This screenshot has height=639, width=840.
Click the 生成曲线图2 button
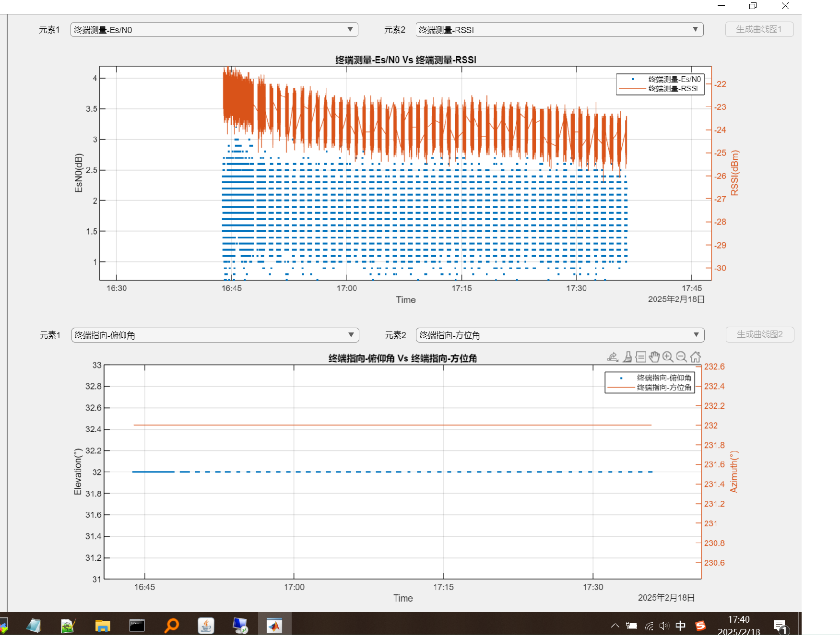[760, 334]
